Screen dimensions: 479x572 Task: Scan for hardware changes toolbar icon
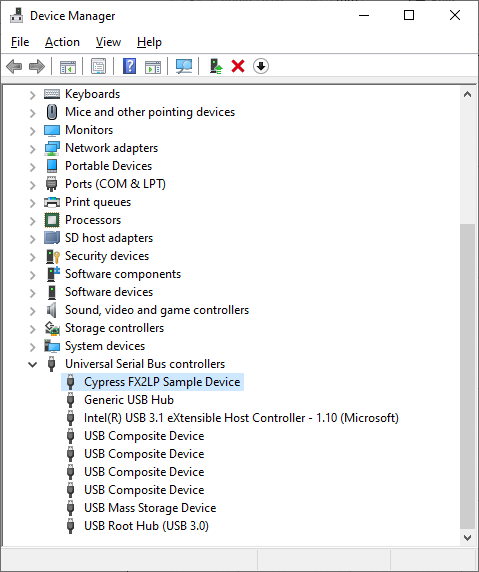click(184, 66)
